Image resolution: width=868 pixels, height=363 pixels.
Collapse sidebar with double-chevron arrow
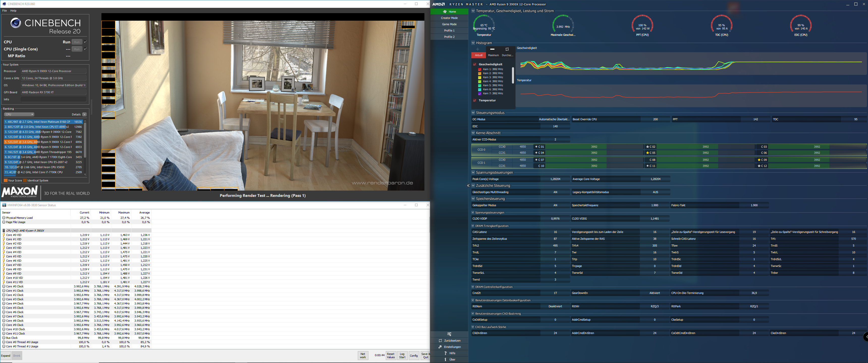coord(468,186)
